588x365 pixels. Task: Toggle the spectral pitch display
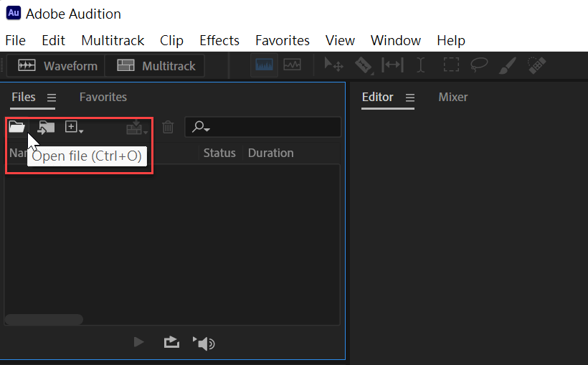[292, 65]
